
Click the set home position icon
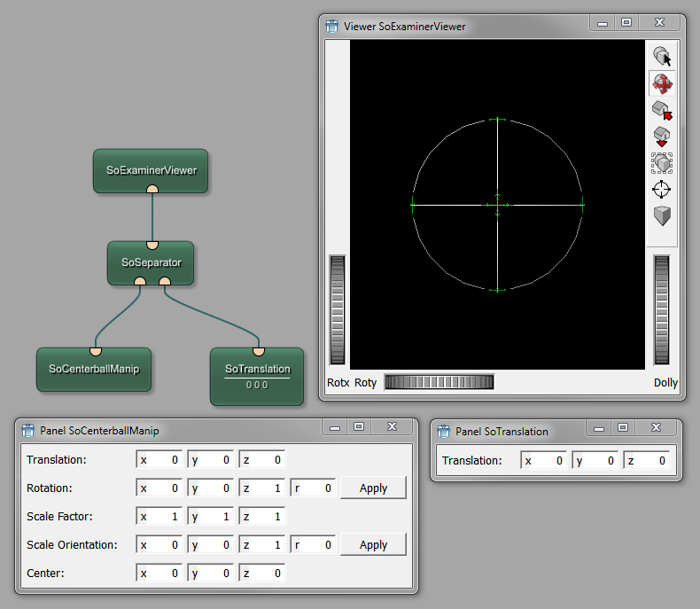pyautogui.click(x=662, y=137)
